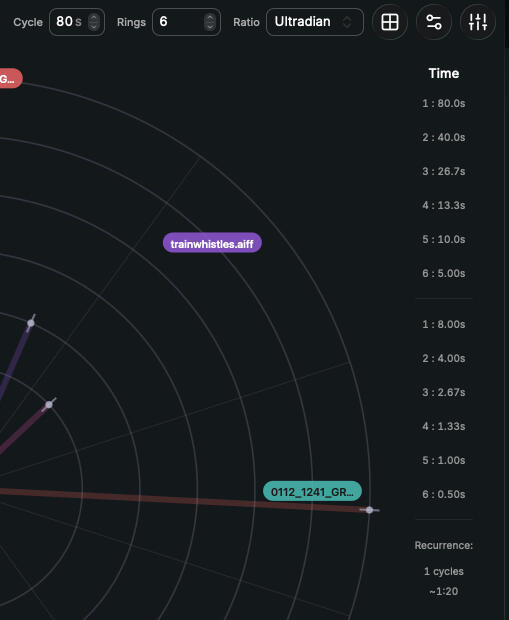Adjust the Cycle stepper arrows

[94, 22]
